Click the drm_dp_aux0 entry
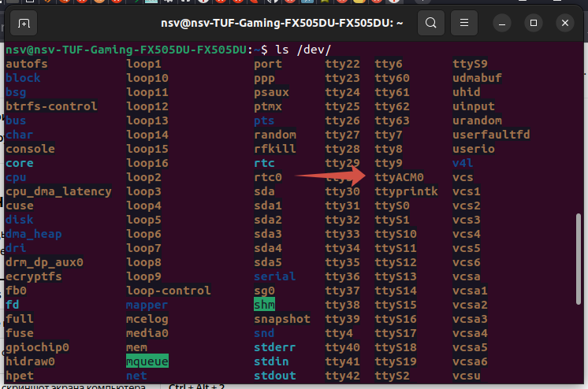 [44, 262]
